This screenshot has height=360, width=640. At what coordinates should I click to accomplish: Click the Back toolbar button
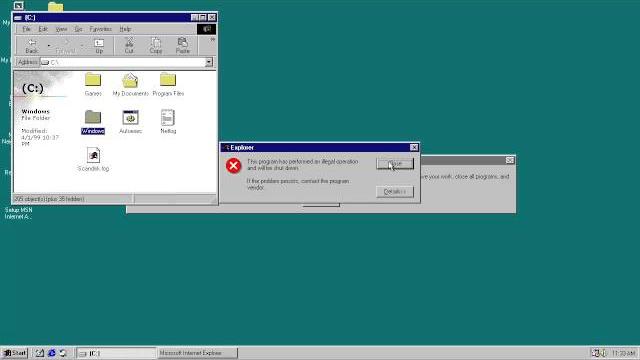click(x=31, y=46)
